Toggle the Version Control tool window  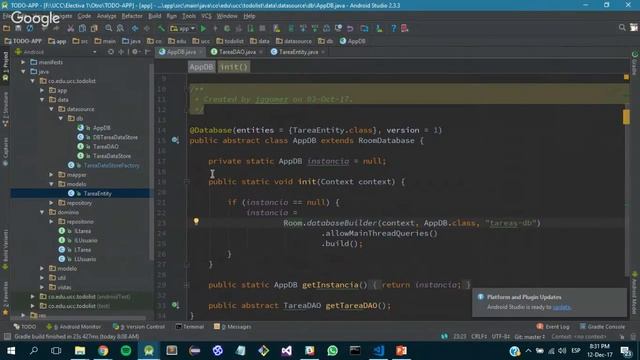(x=139, y=327)
